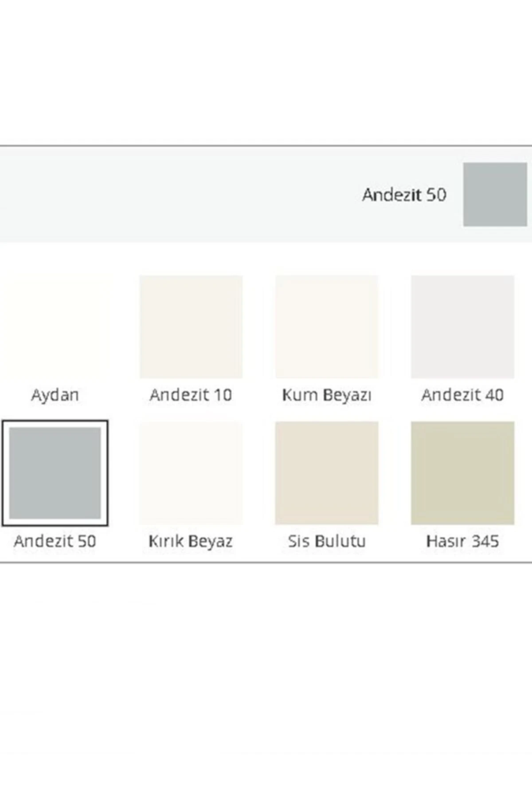Click the Aydan text label

coord(55,395)
